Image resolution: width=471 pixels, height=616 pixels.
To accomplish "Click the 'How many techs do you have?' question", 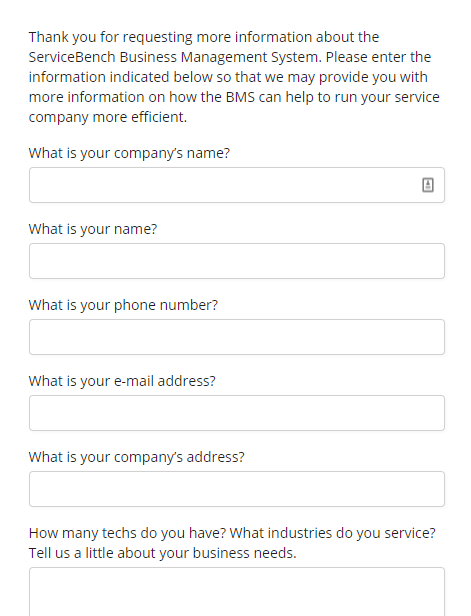I will pos(128,533).
